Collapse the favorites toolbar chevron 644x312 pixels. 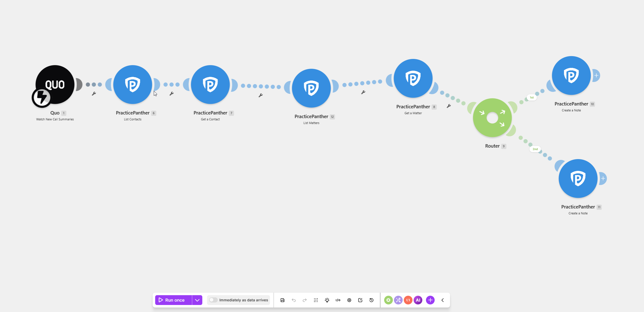pyautogui.click(x=443, y=300)
